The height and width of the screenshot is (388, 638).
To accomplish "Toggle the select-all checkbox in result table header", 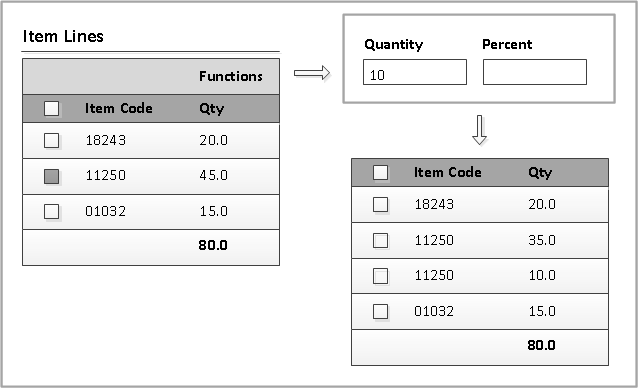I will [x=380, y=172].
